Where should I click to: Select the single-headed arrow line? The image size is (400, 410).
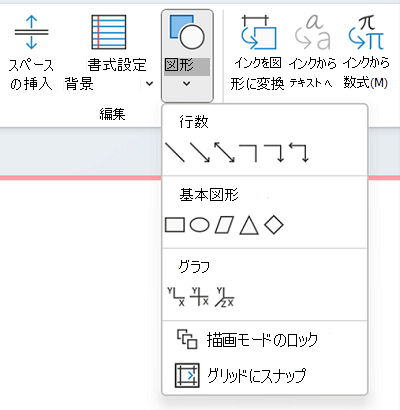click(x=200, y=153)
